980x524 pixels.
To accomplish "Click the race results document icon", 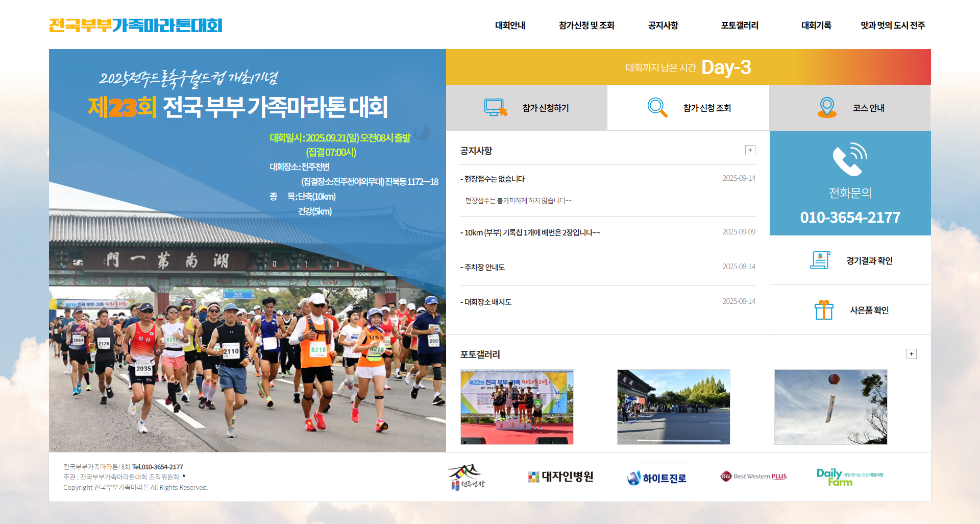I will click(820, 260).
